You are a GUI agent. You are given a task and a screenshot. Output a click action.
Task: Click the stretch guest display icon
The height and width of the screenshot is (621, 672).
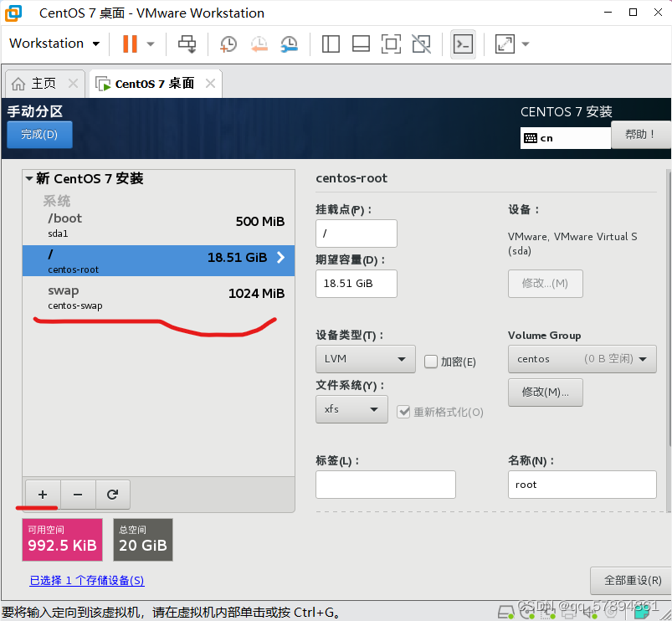pos(505,44)
